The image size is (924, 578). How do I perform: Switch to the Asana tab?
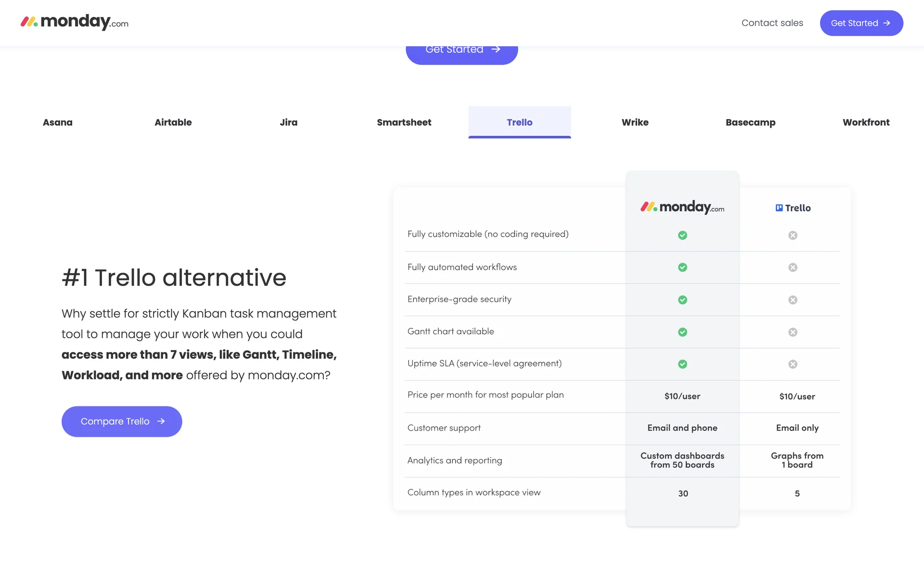[58, 122]
